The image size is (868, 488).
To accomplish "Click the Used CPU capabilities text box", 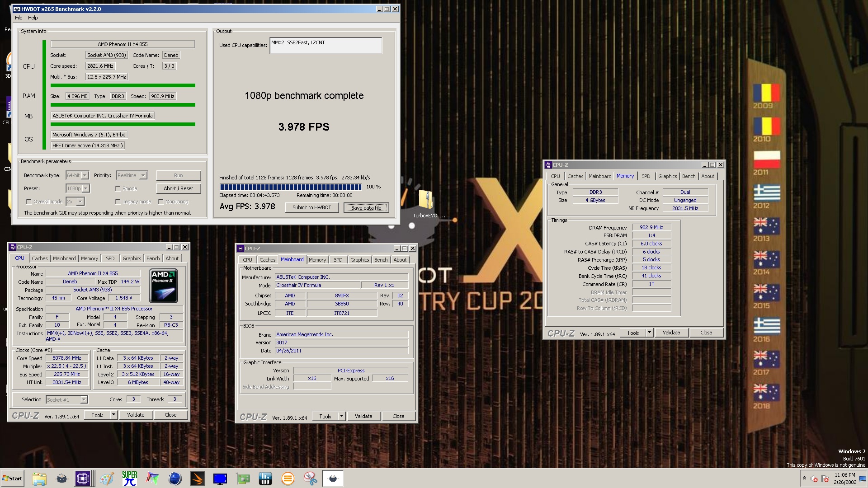I will 325,46.
